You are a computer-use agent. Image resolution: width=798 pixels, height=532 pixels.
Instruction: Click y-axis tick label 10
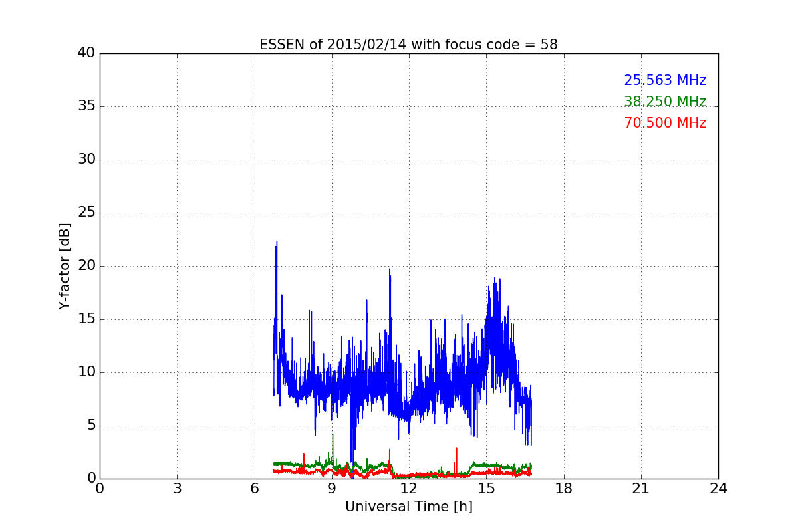[86, 372]
